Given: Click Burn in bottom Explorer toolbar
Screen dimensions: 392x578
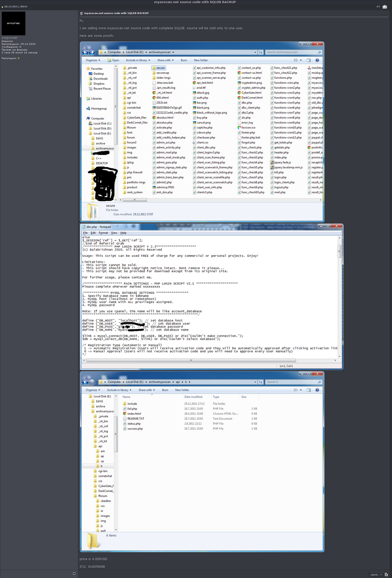Looking at the screenshot, I should coord(165,390).
